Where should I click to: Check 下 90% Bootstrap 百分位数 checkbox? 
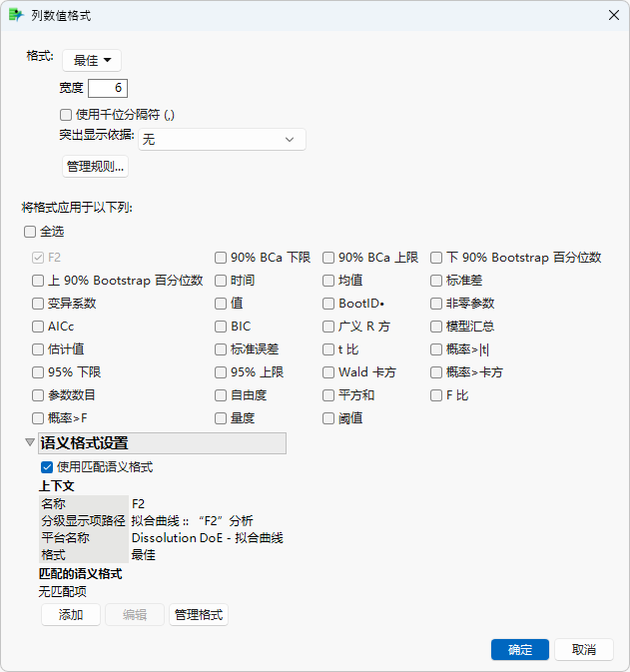[x=436, y=258]
